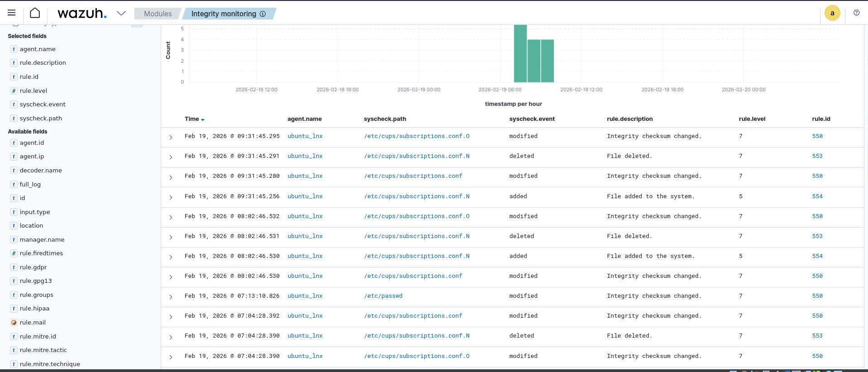The image size is (868, 372).
Task: Go to the home icon
Action: coord(35,13)
